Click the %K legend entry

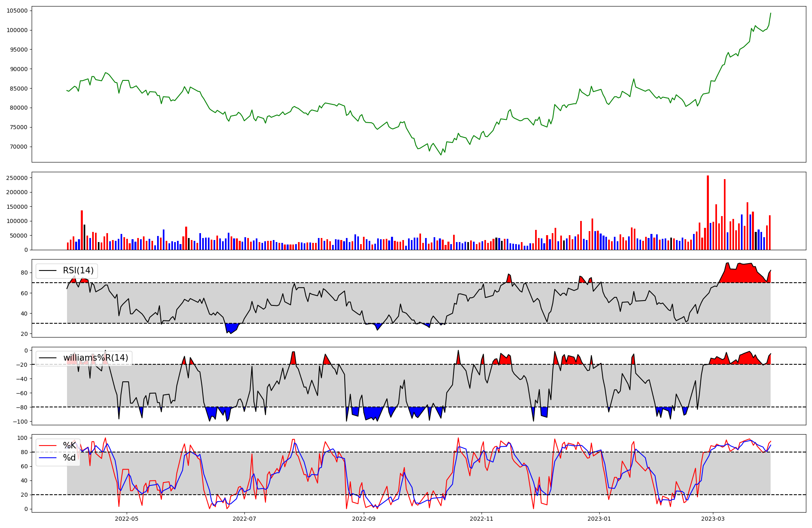(x=69, y=446)
